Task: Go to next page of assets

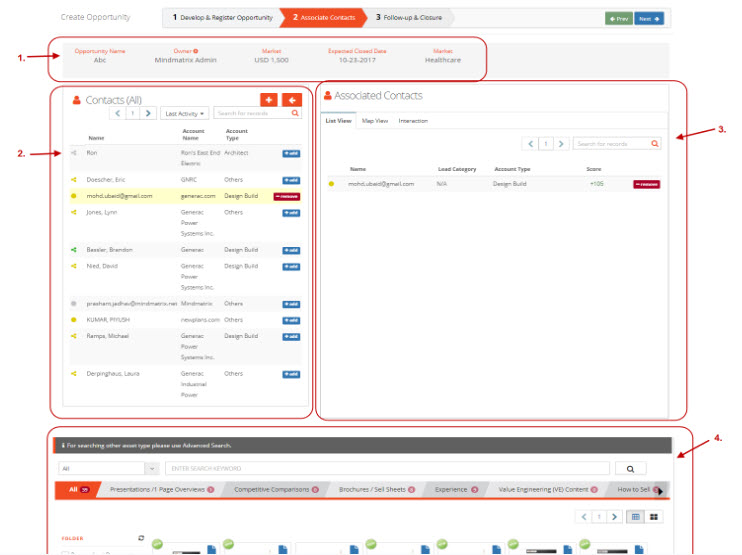Action: coord(614,517)
